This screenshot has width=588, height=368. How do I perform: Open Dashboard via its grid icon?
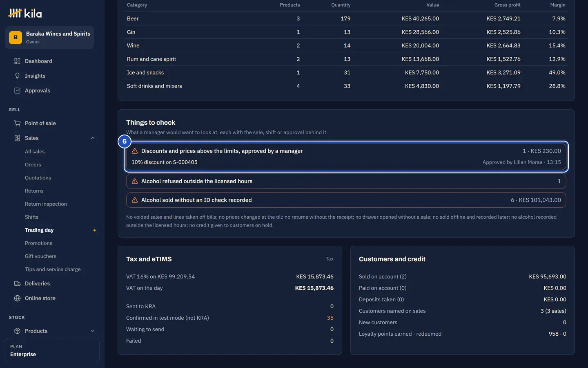[17, 61]
